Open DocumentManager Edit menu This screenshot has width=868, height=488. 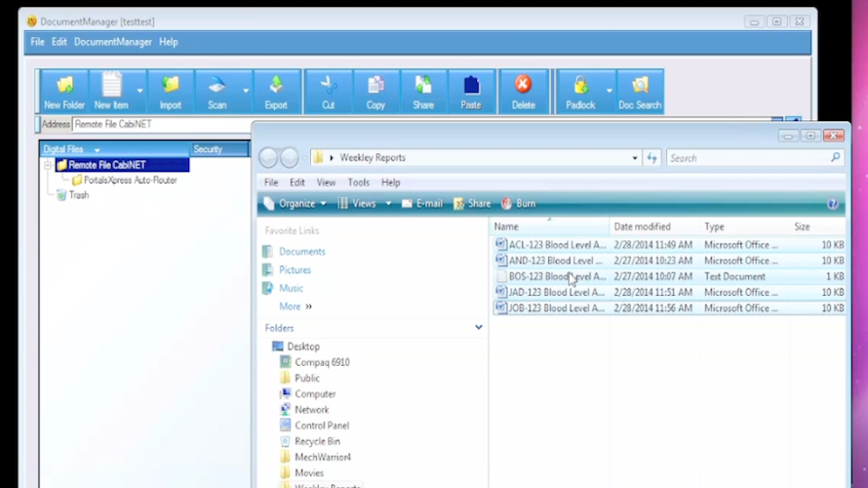tap(59, 42)
